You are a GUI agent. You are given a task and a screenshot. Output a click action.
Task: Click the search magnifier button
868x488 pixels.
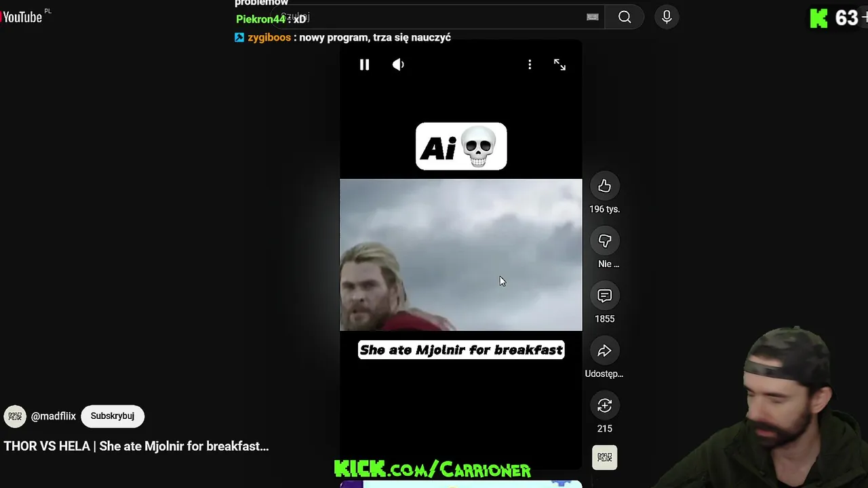625,17
